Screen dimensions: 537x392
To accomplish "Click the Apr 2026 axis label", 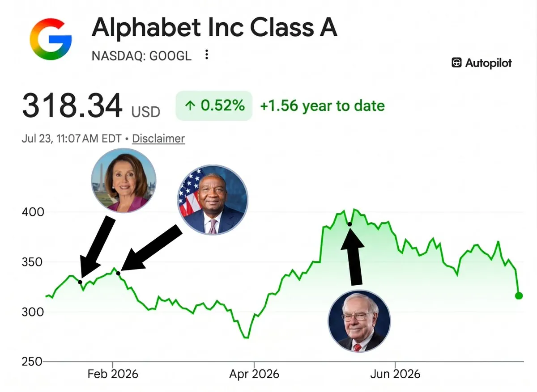I will [x=254, y=374].
